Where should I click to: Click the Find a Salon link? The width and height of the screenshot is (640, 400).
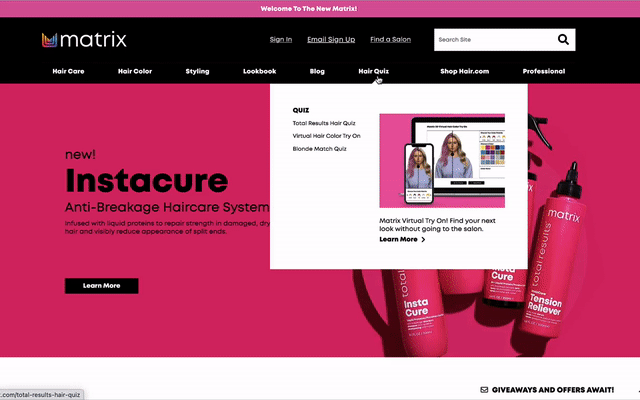tap(390, 40)
